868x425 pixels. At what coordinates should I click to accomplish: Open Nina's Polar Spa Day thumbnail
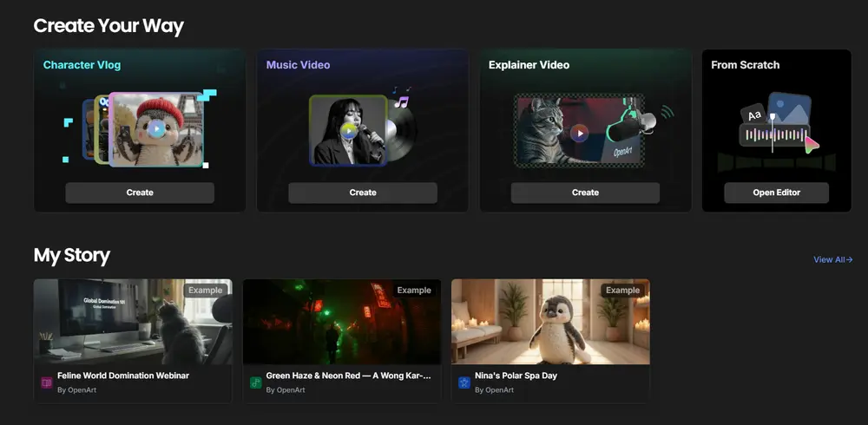[x=550, y=322]
